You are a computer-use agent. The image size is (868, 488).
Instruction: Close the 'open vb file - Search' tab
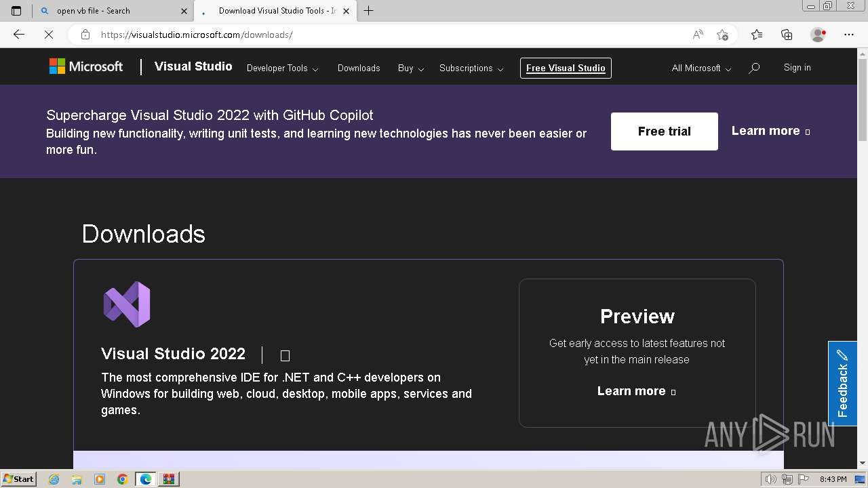point(184,11)
